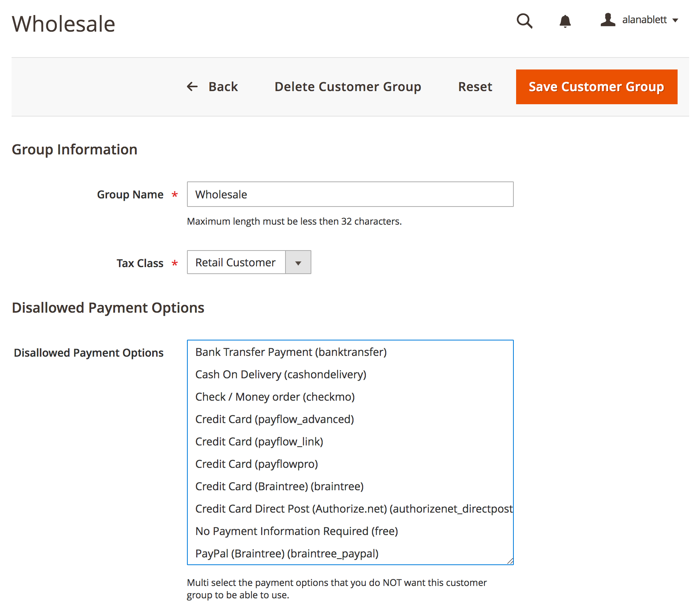Select Credit Card (payflow_advanced) option
This screenshot has width=700, height=613.
[x=350, y=419]
